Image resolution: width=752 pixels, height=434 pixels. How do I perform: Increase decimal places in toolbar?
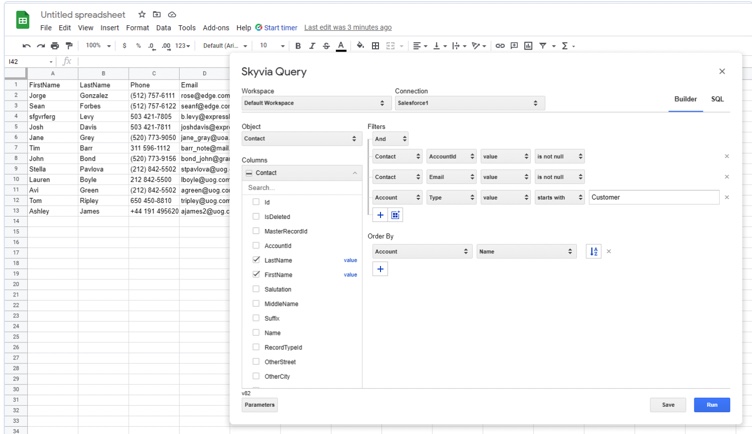point(166,46)
